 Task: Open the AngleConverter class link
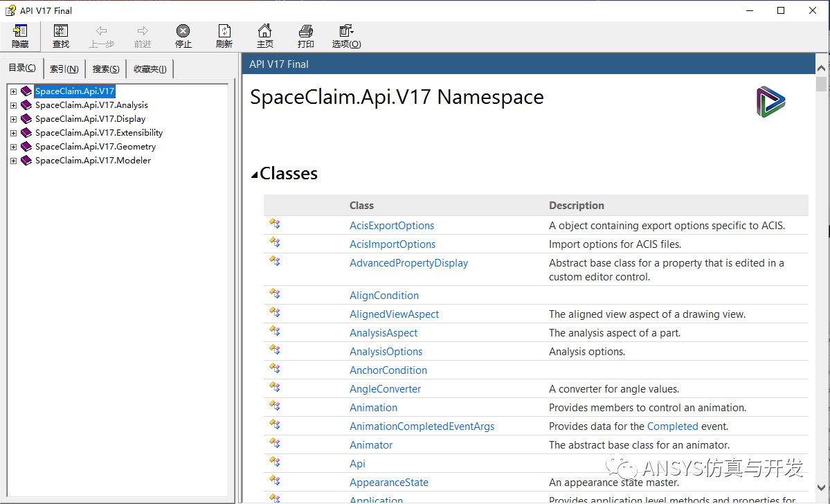pos(385,388)
